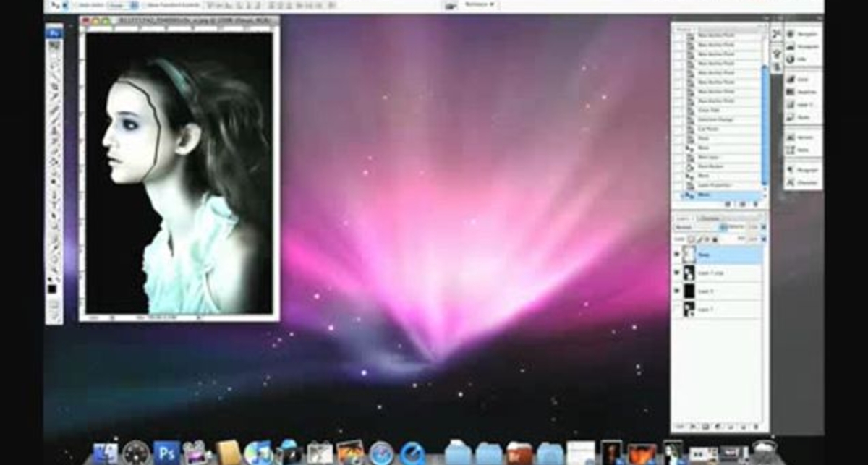Image resolution: width=868 pixels, height=465 pixels.
Task: Toggle lock all for the layer
Action: pos(716,238)
